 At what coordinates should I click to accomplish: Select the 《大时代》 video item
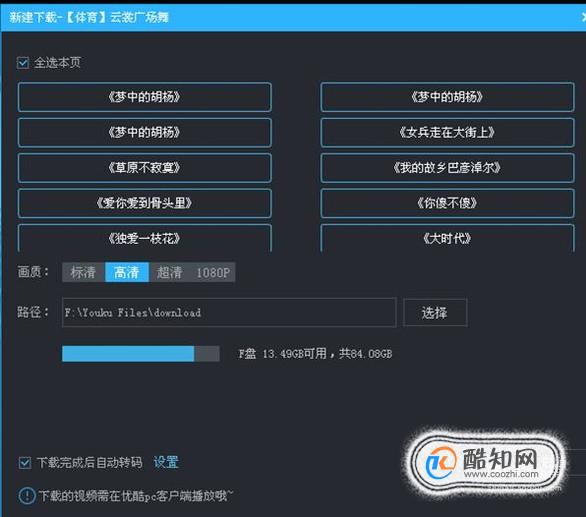(x=447, y=238)
